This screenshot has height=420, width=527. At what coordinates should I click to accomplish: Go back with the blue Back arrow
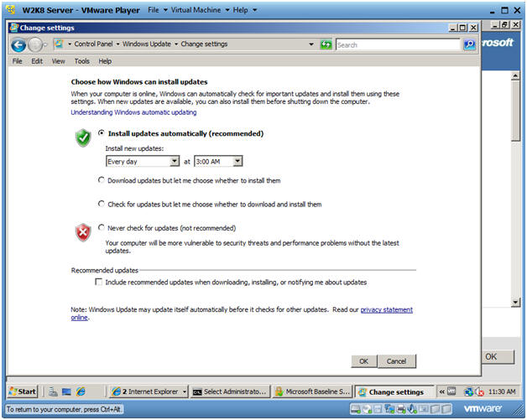click(18, 45)
